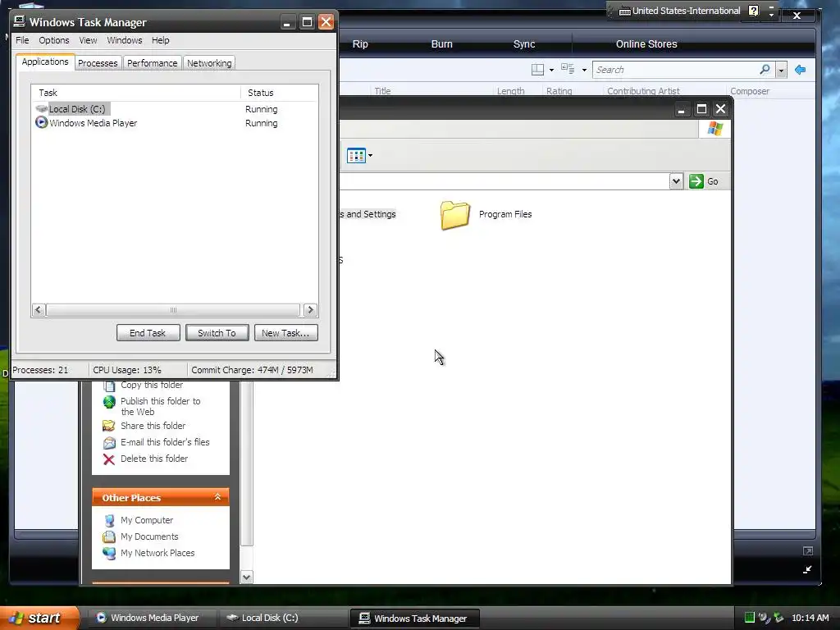Switch to the Processes tab
This screenshot has width=840, height=630.
coord(98,63)
